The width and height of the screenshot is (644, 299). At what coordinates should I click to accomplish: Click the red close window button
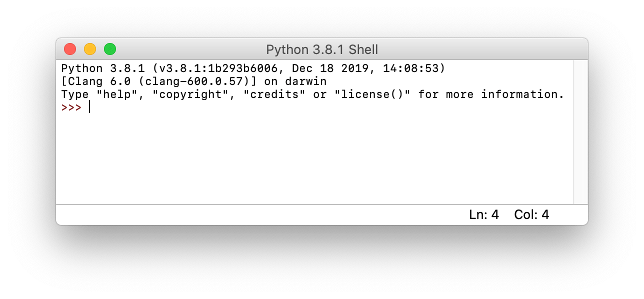(69, 49)
